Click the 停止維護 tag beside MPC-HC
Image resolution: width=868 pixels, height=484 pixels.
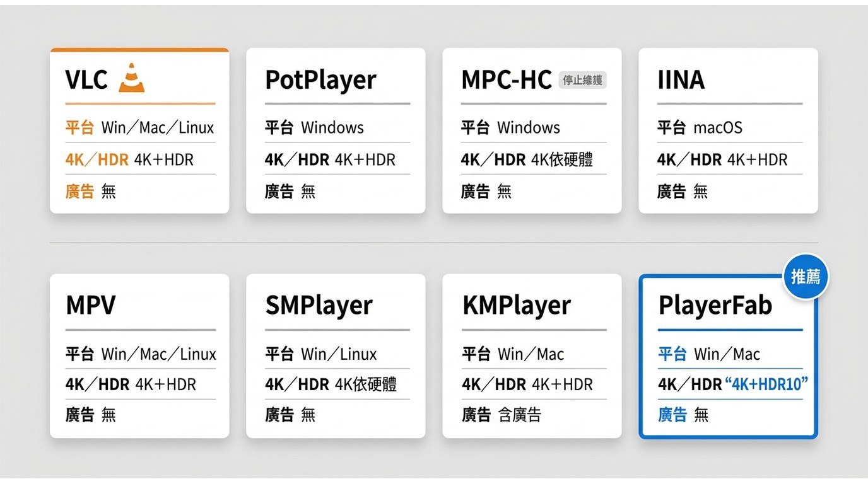pyautogui.click(x=582, y=80)
